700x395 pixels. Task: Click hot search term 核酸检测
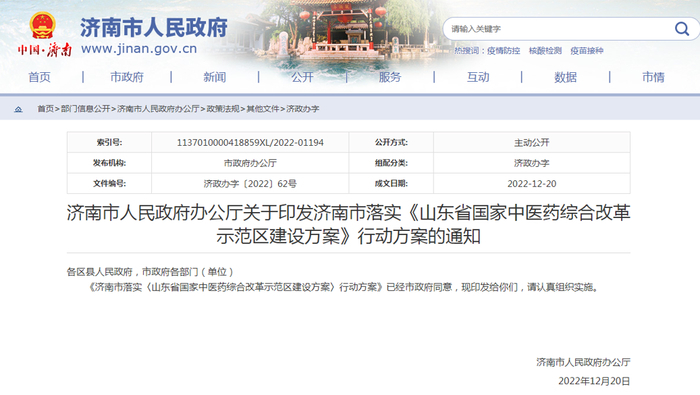click(545, 51)
